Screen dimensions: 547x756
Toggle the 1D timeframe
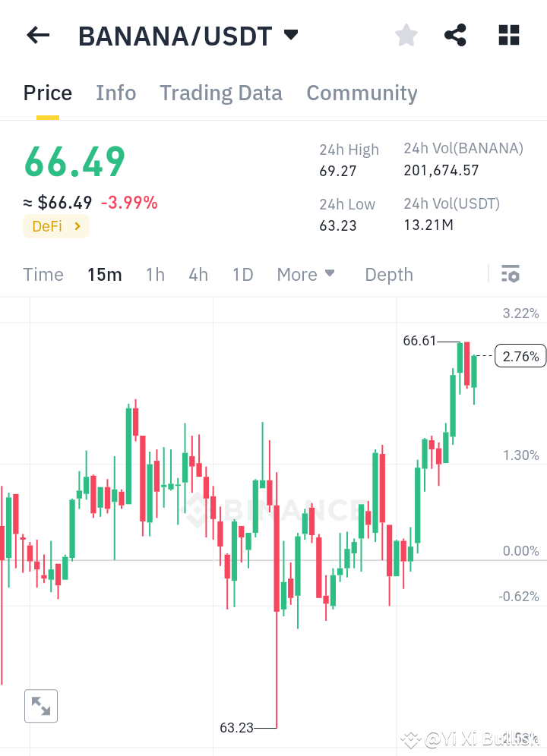(242, 275)
